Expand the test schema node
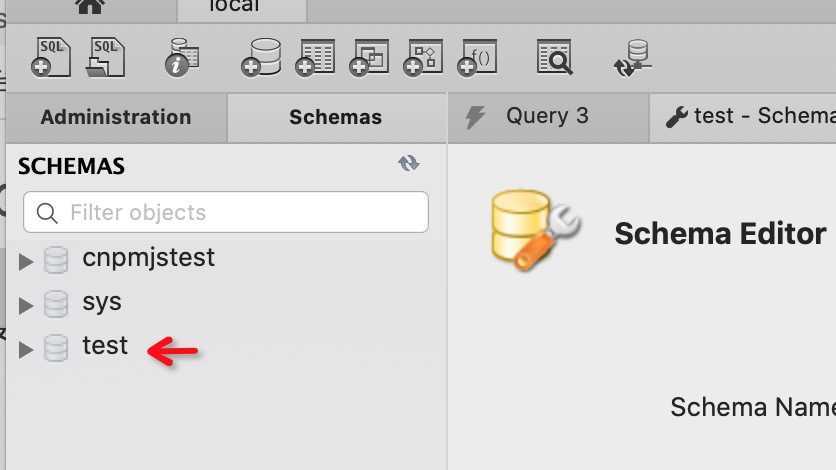Viewport: 836px width, 470px height. pos(26,350)
